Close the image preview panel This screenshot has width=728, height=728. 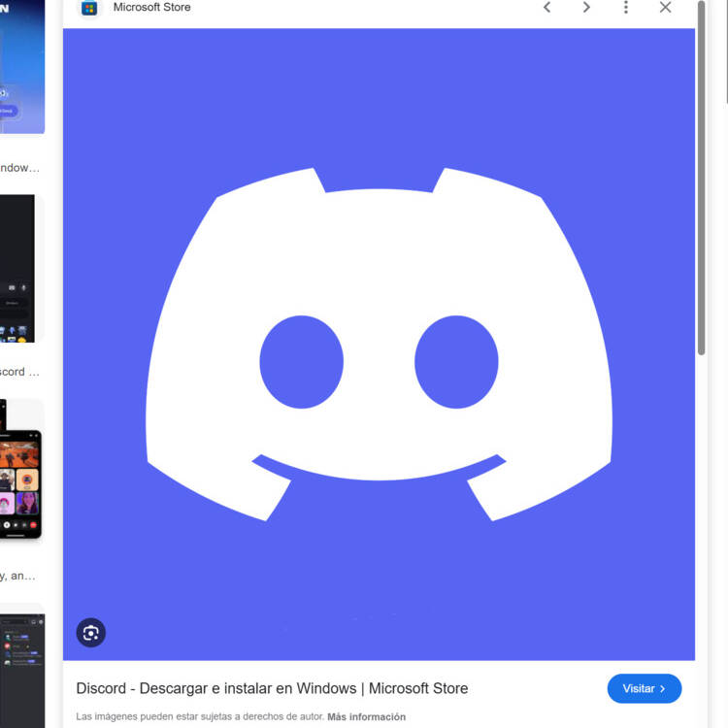(665, 8)
